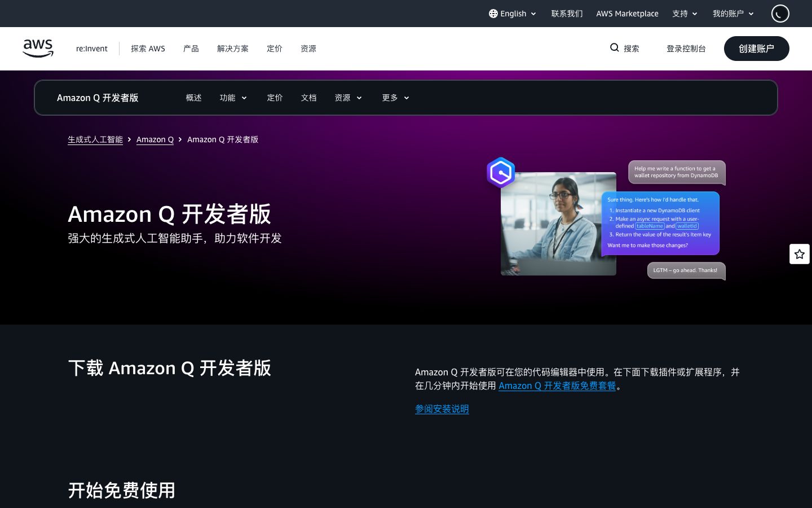Open the 产品 menu

tap(191, 49)
